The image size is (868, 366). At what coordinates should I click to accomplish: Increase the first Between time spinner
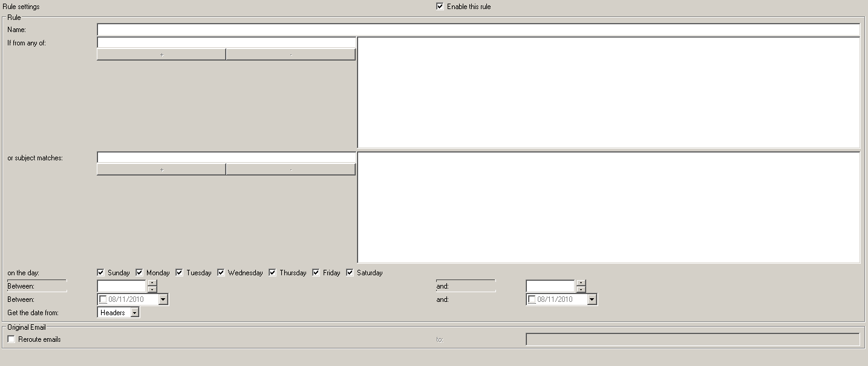coord(152,283)
